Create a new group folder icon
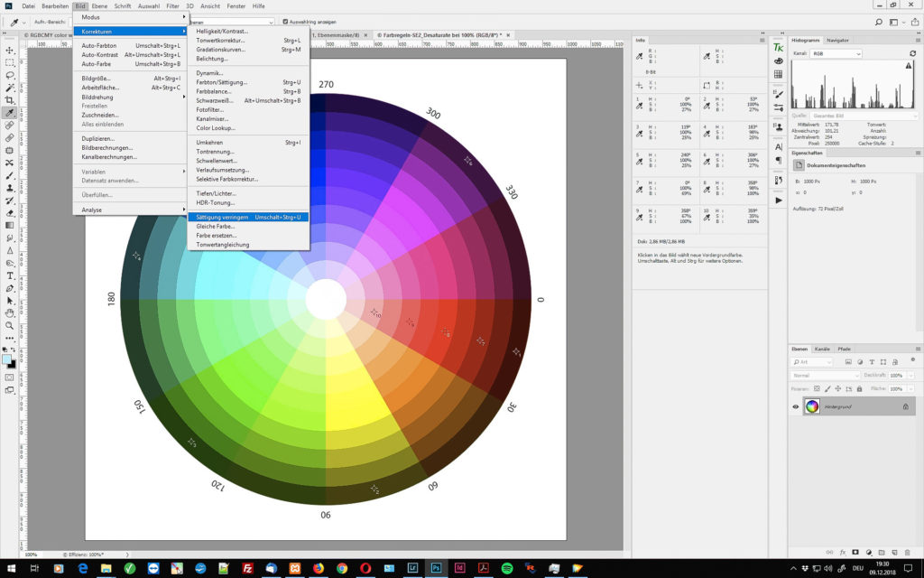The width and height of the screenshot is (924, 578). tap(882, 552)
